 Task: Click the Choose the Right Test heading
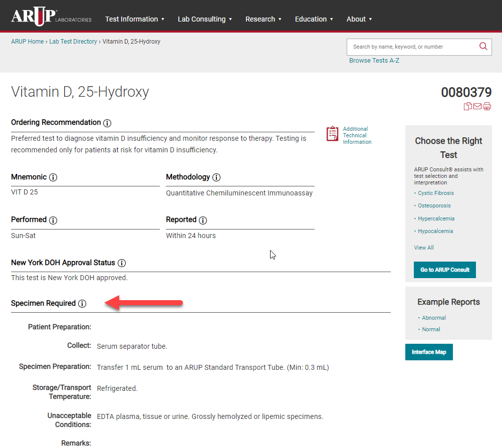coord(448,148)
